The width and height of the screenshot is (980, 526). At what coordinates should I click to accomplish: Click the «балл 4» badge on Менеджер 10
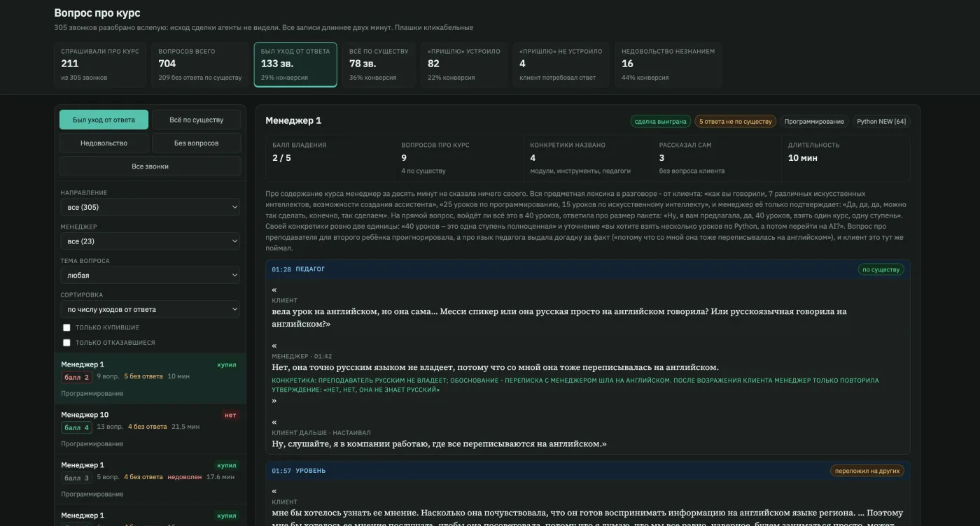click(77, 427)
